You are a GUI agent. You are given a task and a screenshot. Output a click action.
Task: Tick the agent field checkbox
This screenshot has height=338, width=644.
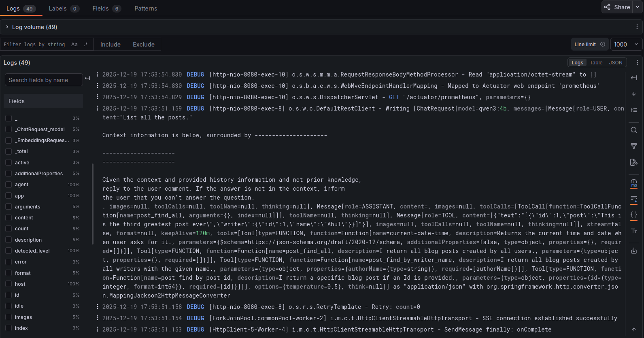point(9,185)
